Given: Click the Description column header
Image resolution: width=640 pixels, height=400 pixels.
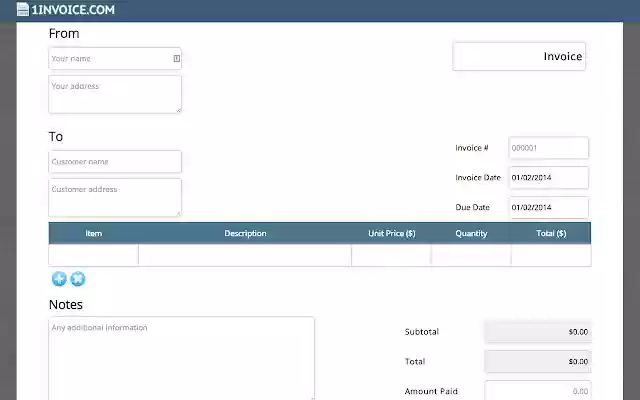Looking at the screenshot, I should pos(245,233).
